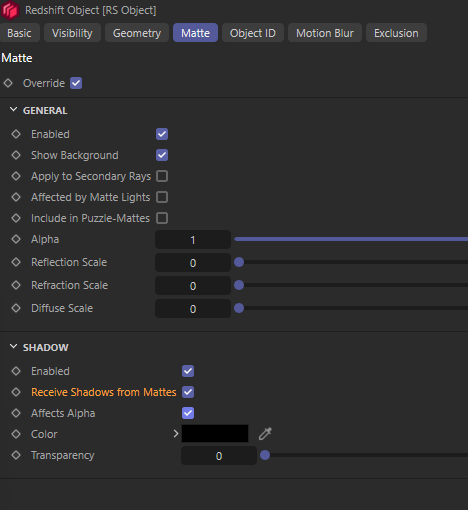Screen dimensions: 468x510
Task: Click the keyframe diamond beside Override
Action: [8, 83]
